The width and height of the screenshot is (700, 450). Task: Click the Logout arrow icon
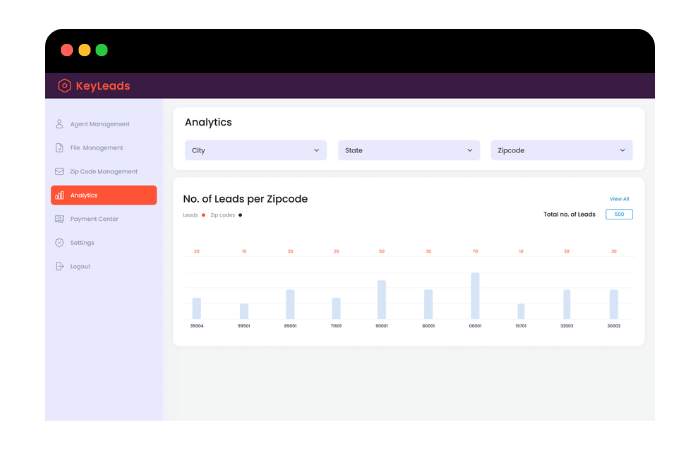click(x=60, y=266)
